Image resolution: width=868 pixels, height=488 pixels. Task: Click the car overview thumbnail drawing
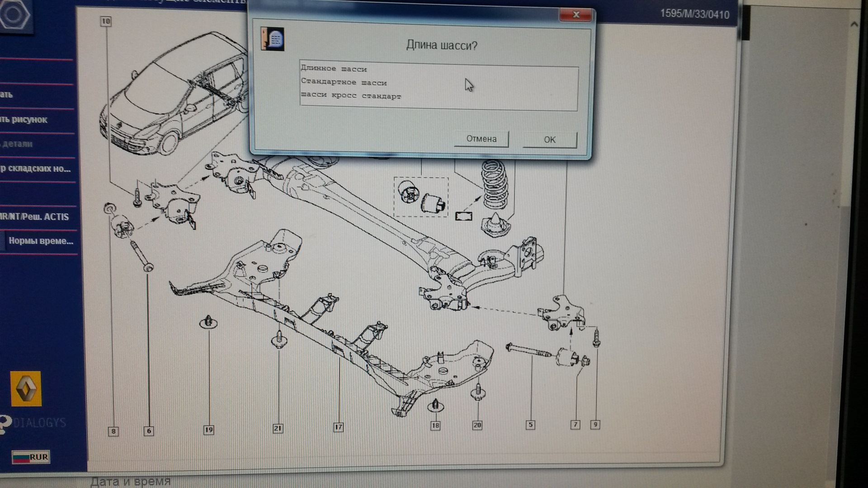pos(174,93)
